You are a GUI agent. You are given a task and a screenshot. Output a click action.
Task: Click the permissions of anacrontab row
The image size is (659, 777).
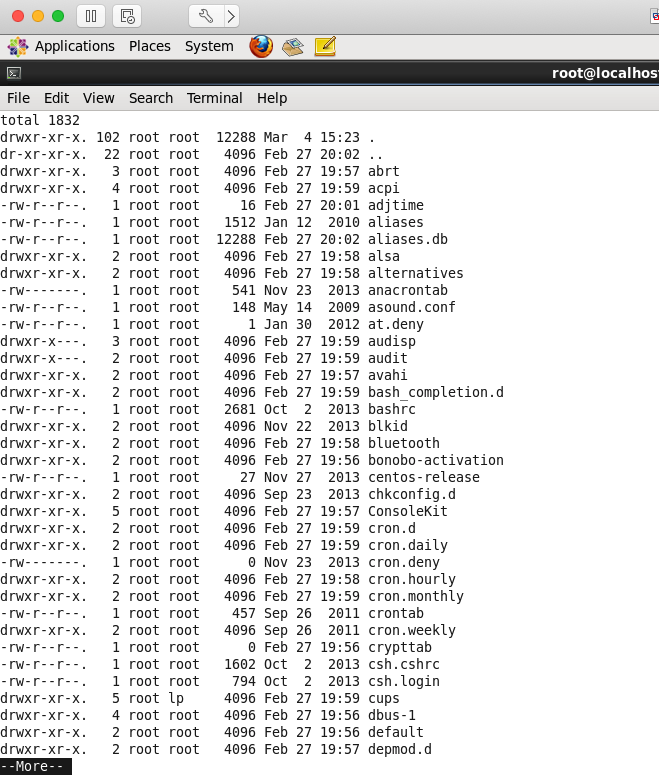click(44, 290)
